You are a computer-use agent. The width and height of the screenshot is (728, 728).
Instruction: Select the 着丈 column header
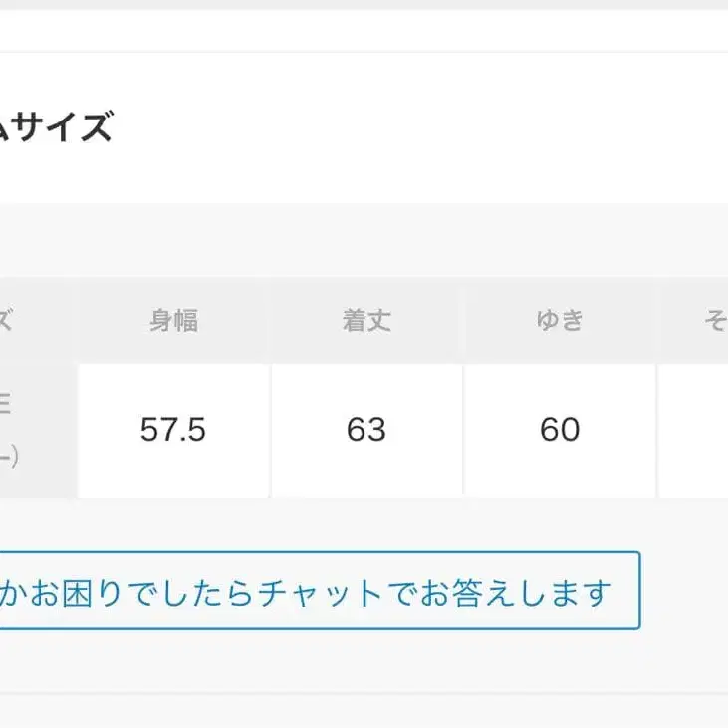coord(366,321)
